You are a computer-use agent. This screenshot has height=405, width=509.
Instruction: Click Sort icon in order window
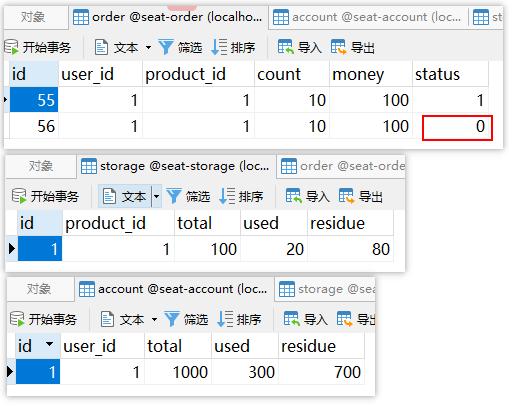pos(219,47)
